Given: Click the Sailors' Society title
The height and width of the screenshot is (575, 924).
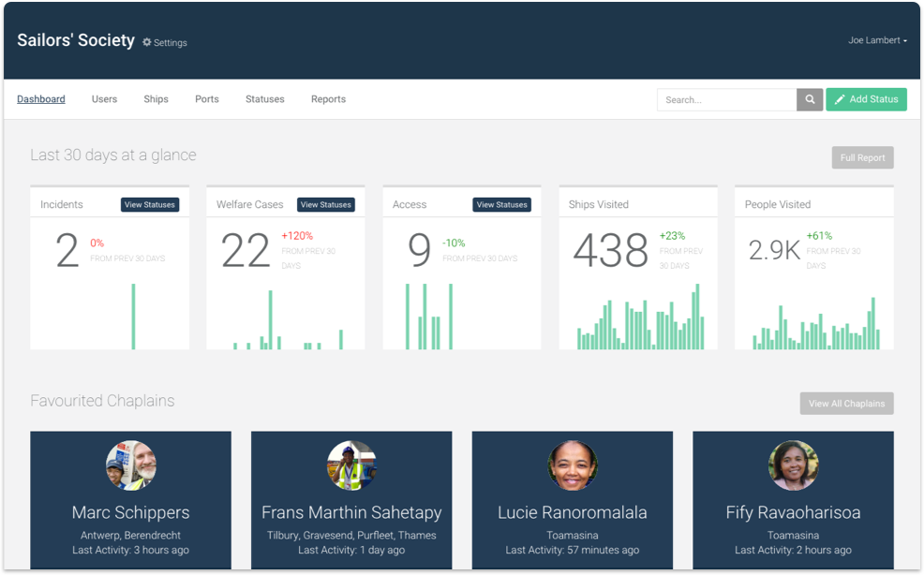Looking at the screenshot, I should (x=76, y=40).
